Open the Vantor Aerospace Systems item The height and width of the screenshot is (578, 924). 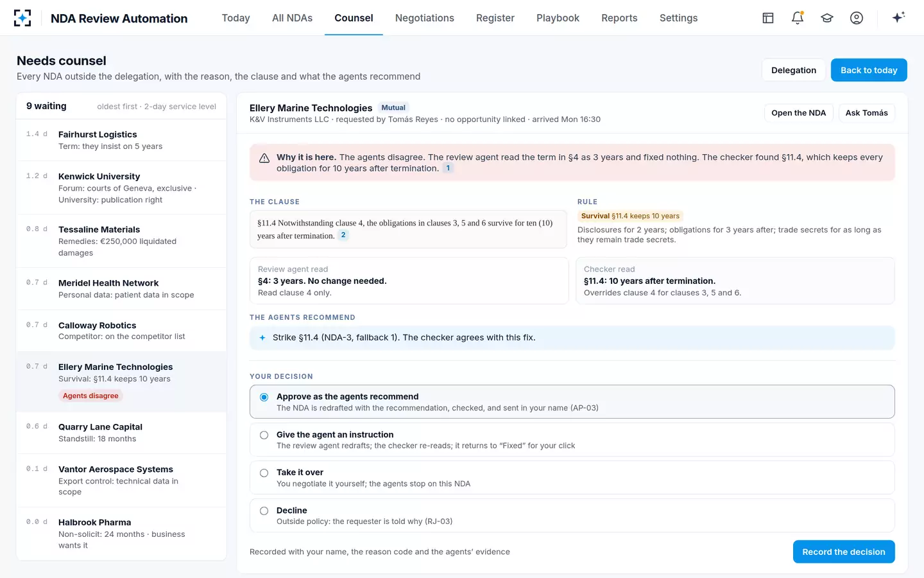coord(121,480)
